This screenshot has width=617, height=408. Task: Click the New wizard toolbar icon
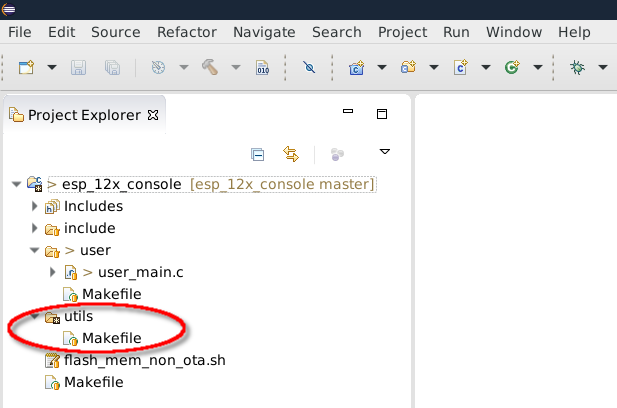click(x=26, y=67)
